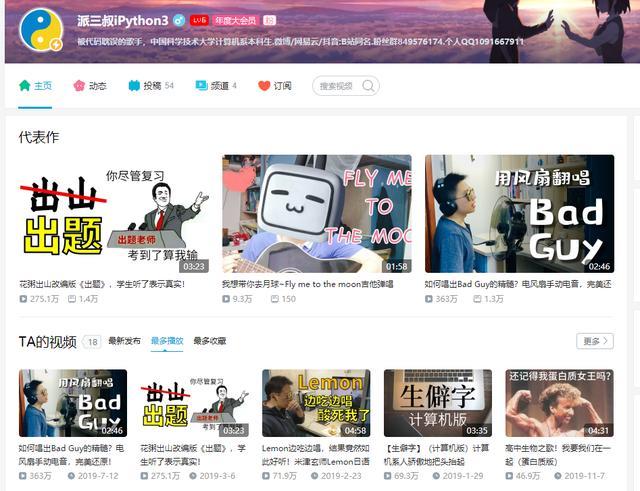
Task: Click the 年度大会员 membership badge
Action: tap(236, 20)
